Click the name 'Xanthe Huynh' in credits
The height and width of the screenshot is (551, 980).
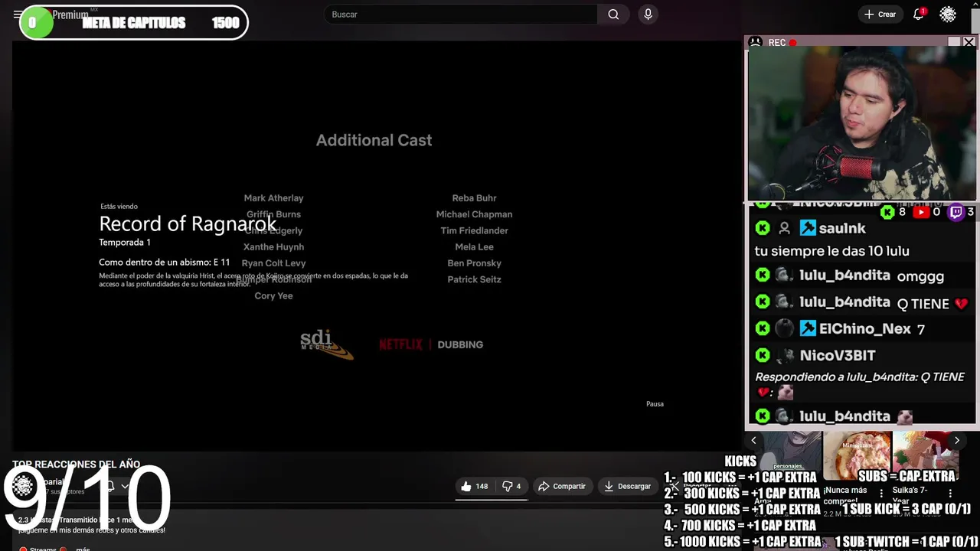click(273, 247)
